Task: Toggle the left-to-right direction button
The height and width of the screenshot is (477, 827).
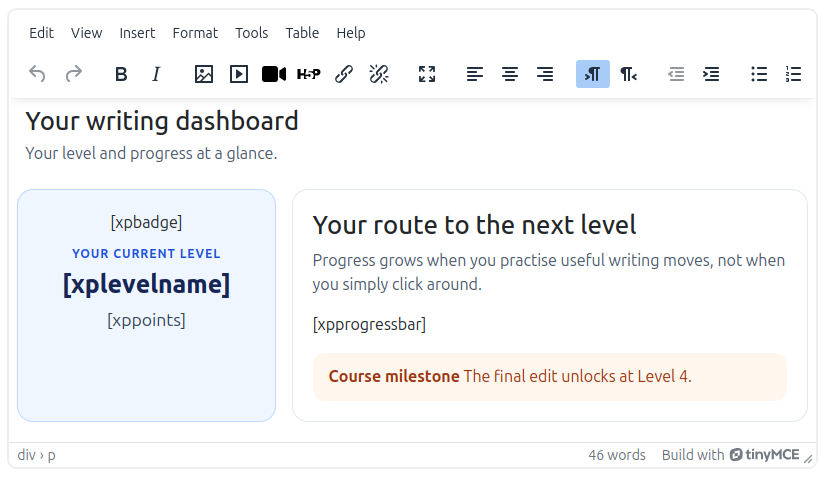Action: (x=593, y=74)
